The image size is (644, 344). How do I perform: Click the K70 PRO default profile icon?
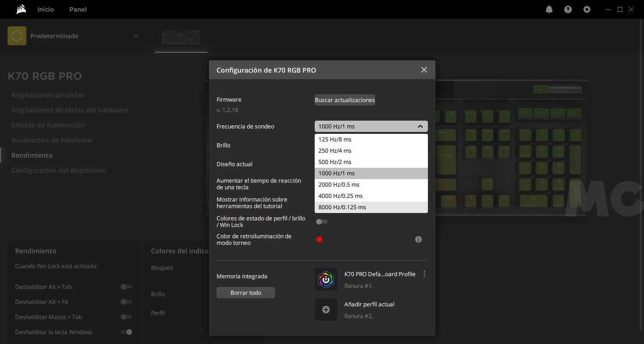click(x=326, y=279)
